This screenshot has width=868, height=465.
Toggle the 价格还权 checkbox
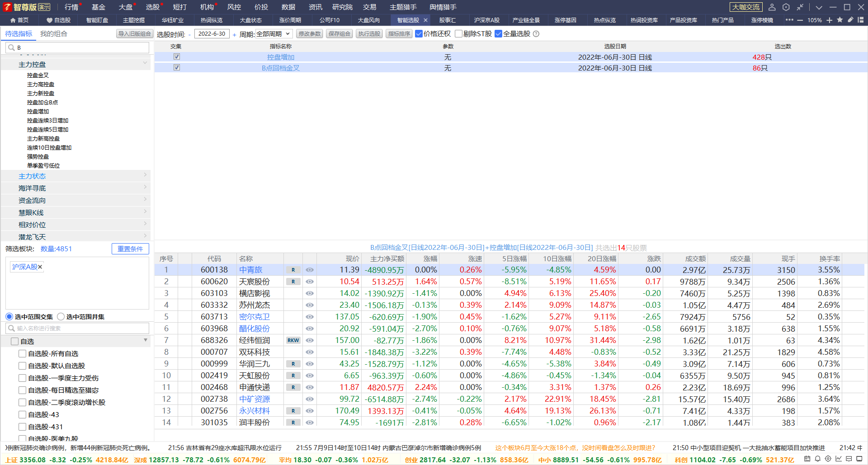coord(419,34)
